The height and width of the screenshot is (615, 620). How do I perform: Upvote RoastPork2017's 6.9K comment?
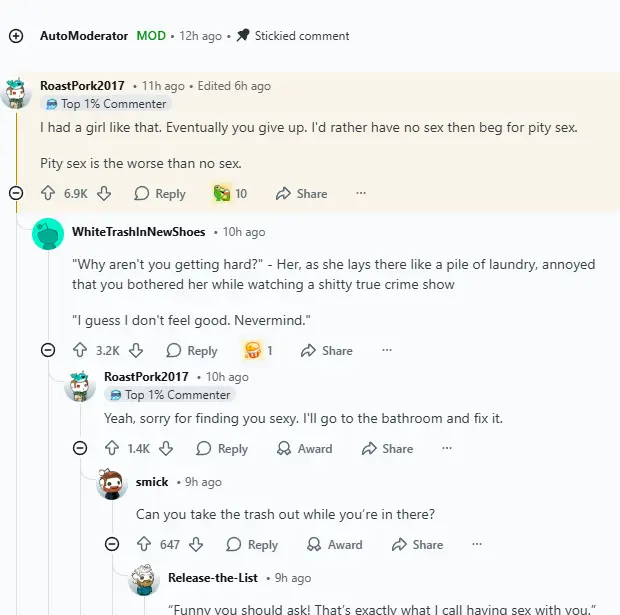[48, 193]
